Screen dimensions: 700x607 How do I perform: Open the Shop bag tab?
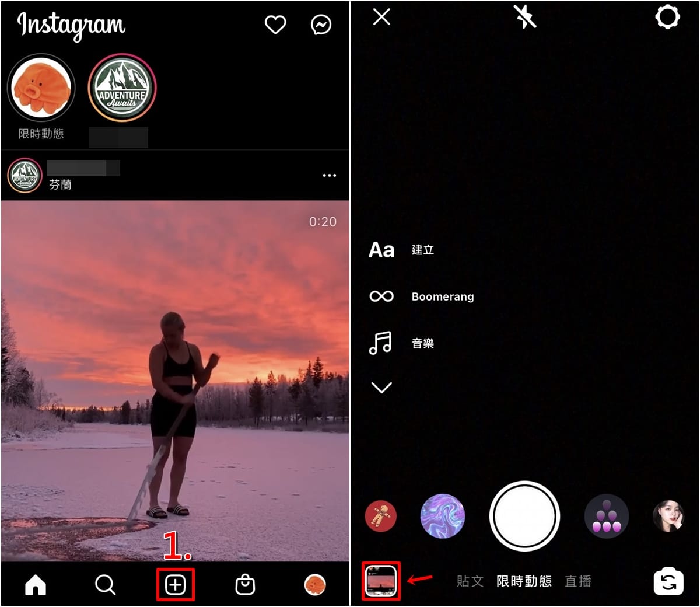[245, 584]
